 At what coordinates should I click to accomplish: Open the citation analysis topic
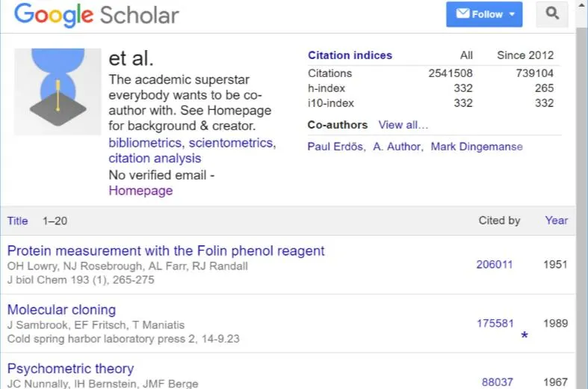[x=155, y=158]
